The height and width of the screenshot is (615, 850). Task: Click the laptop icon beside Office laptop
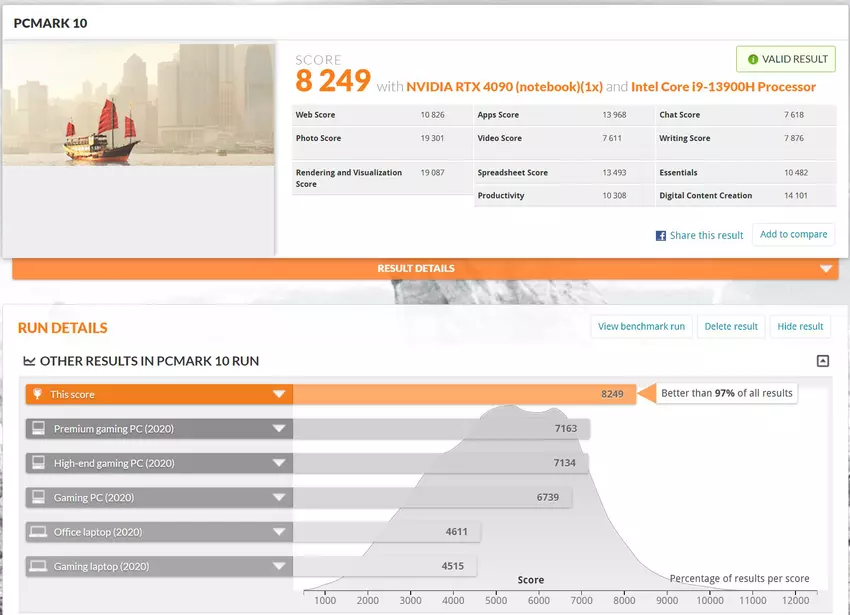tap(38, 532)
